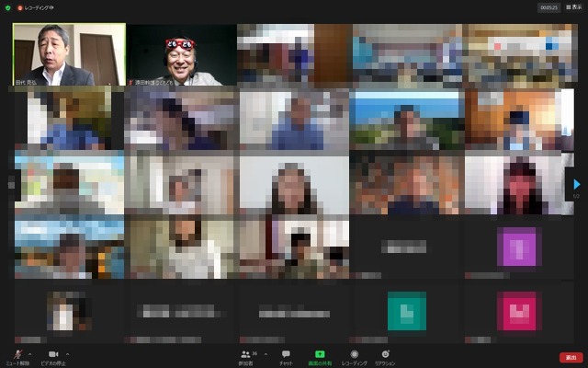Click the Recording button in the toolbar
This screenshot has height=368, width=588.
(355, 355)
